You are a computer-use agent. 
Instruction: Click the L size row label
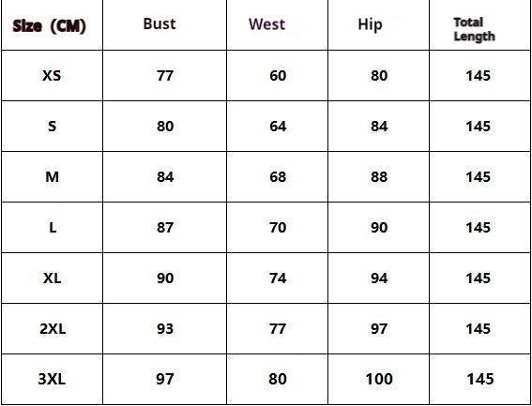tap(53, 227)
